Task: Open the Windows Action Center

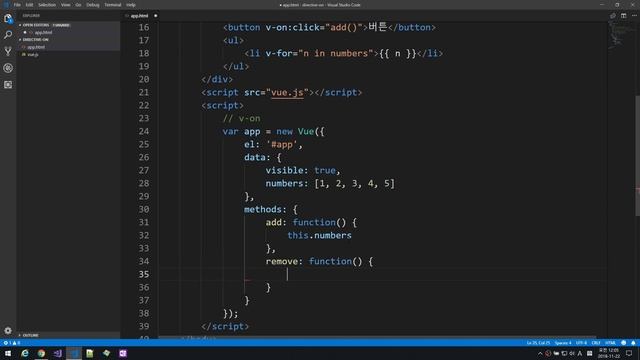Action: click(x=629, y=353)
